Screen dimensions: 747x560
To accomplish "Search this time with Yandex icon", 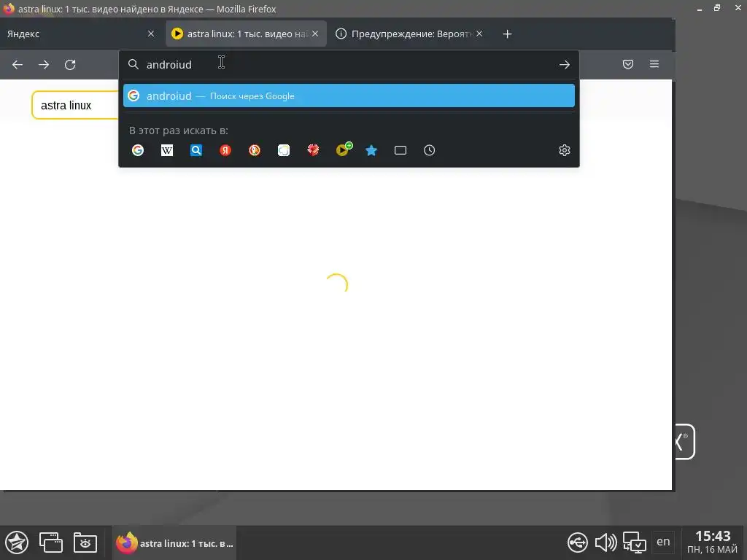I will [x=225, y=150].
